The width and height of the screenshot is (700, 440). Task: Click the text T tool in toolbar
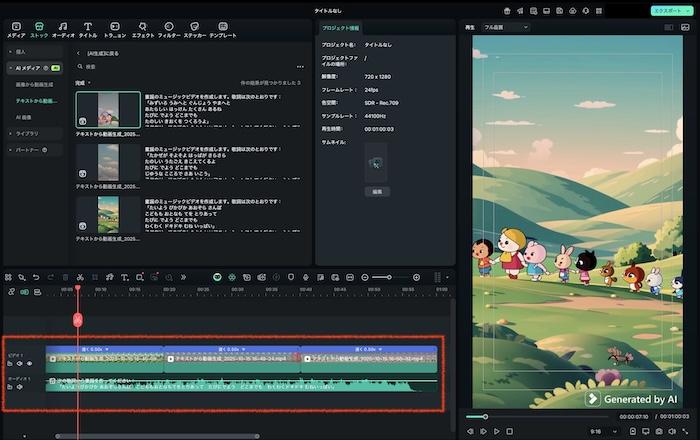pos(125,277)
